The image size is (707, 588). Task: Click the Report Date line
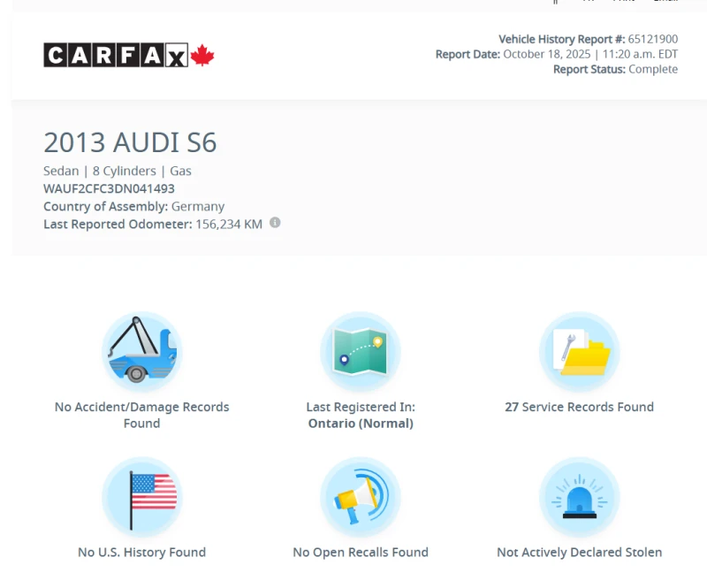[556, 54]
